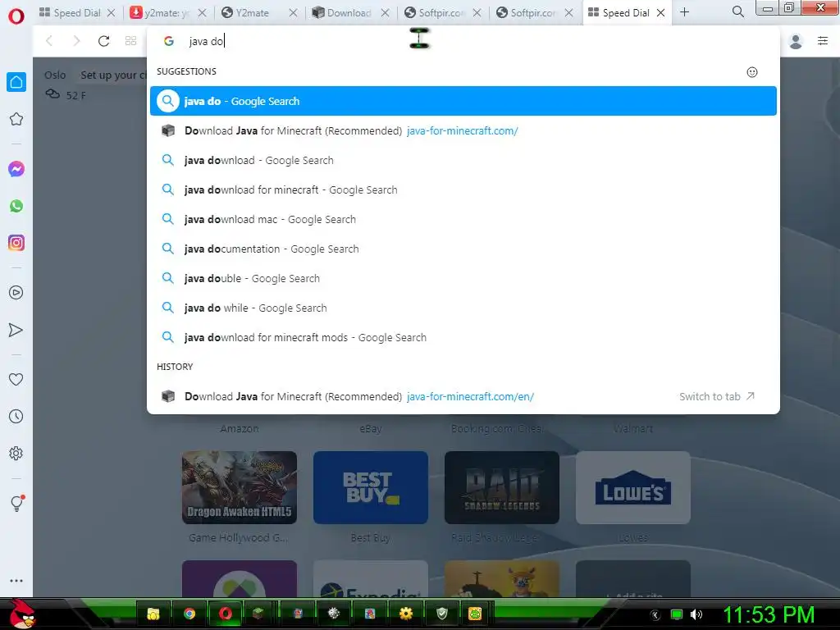
Task: Open the Raid Shadow Legends speed dial tile
Action: coord(502,487)
